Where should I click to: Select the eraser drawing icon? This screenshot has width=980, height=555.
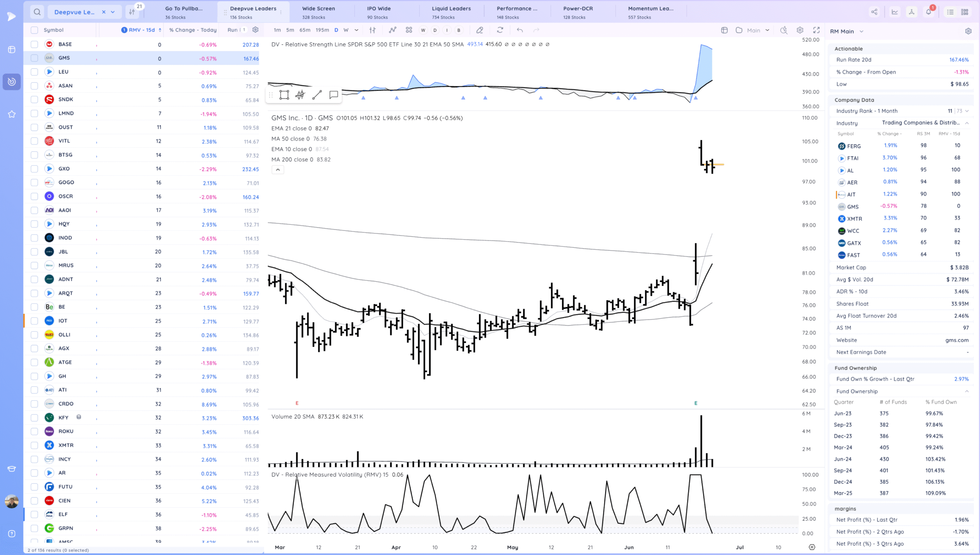(x=480, y=30)
